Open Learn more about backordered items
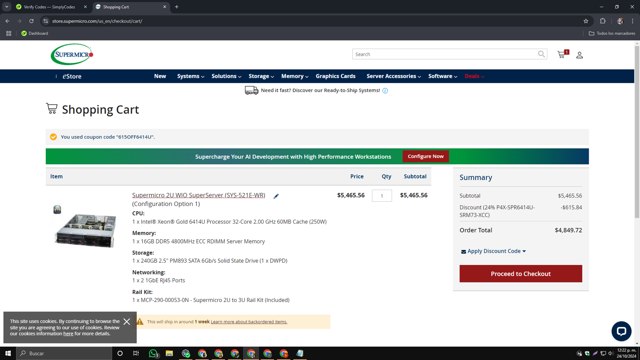This screenshot has height=360, width=640. pos(249,322)
